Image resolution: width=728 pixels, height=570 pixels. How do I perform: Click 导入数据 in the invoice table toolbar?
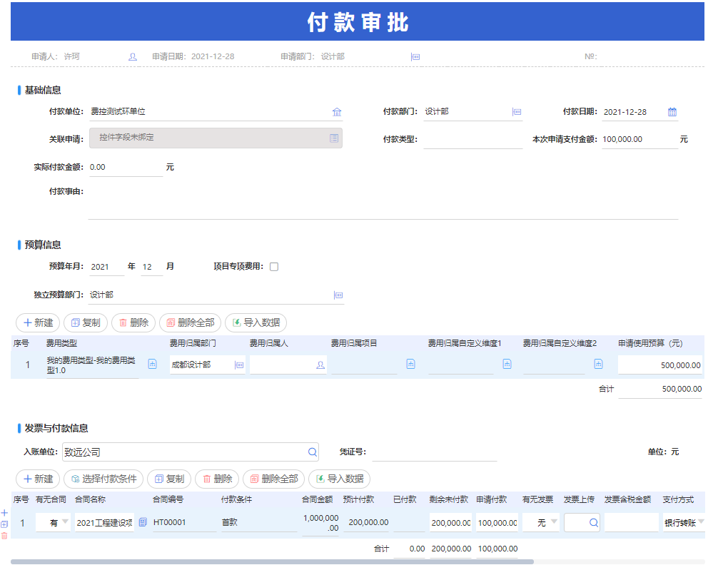click(x=340, y=479)
